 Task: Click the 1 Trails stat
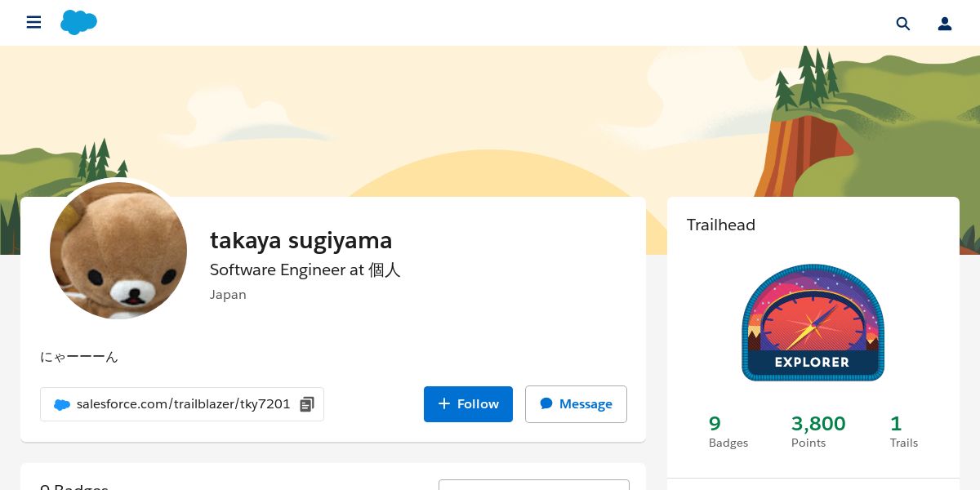pos(903,431)
